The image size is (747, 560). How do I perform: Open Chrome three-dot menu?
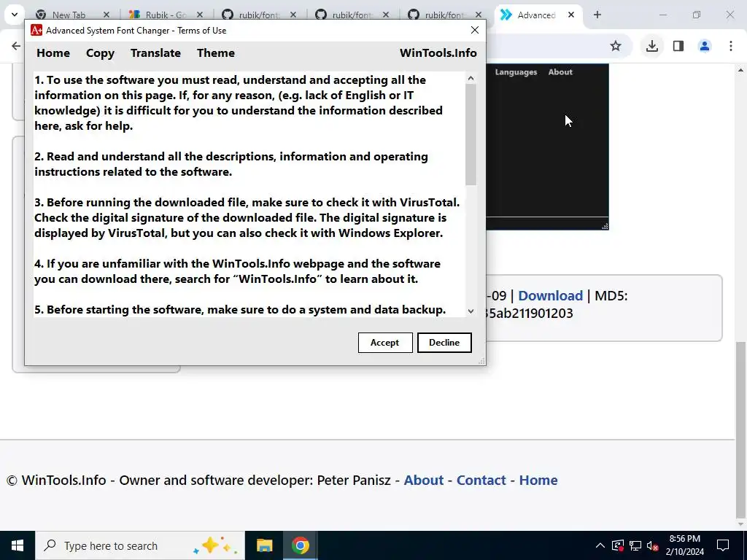click(731, 46)
